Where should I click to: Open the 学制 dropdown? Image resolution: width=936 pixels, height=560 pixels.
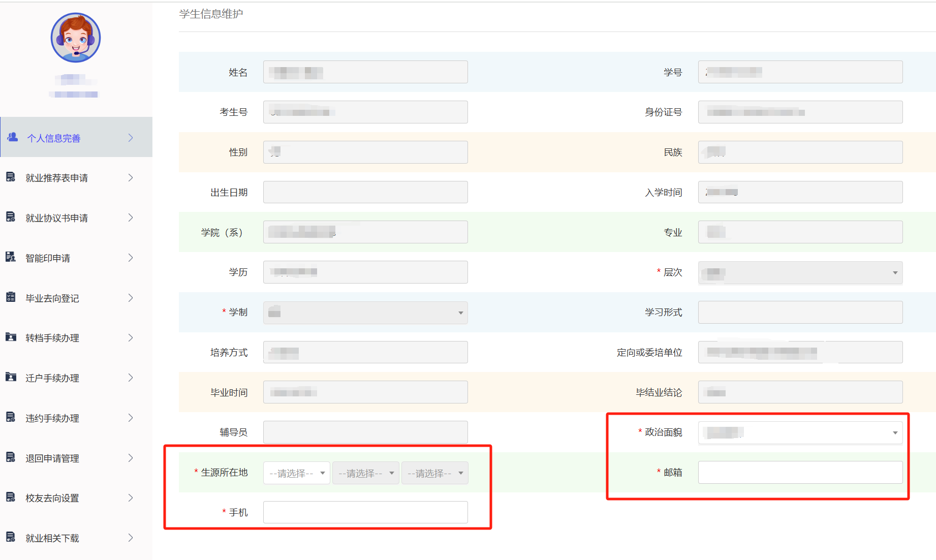(365, 313)
